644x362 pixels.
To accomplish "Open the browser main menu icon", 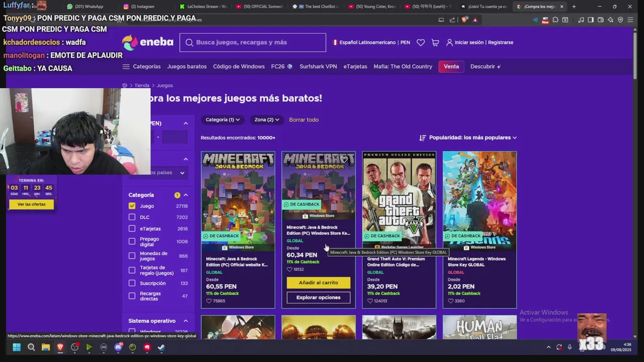I will pos(630,20).
